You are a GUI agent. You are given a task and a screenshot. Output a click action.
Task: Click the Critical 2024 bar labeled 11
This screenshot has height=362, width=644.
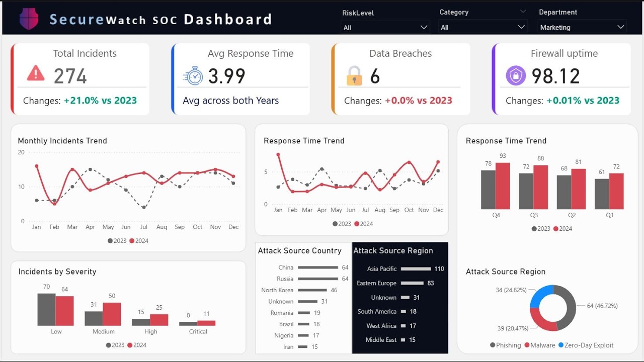click(206, 323)
